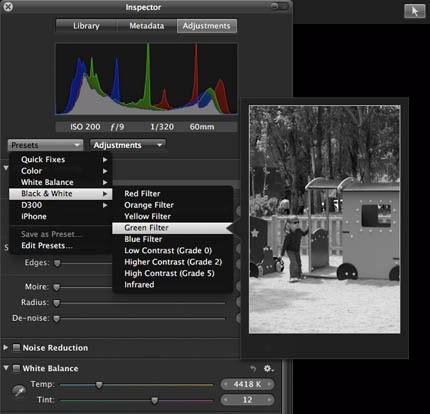The height and width of the screenshot is (414, 430).
Task: Open the Adjustments pop-up menu button
Action: click(128, 145)
